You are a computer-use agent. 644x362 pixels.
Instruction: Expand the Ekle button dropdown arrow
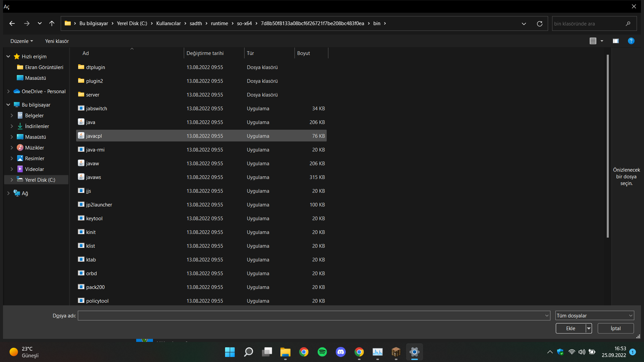[589, 328]
